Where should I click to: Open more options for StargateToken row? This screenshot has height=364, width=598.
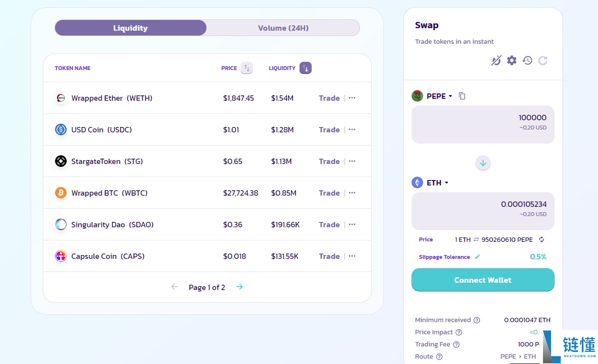(x=352, y=161)
